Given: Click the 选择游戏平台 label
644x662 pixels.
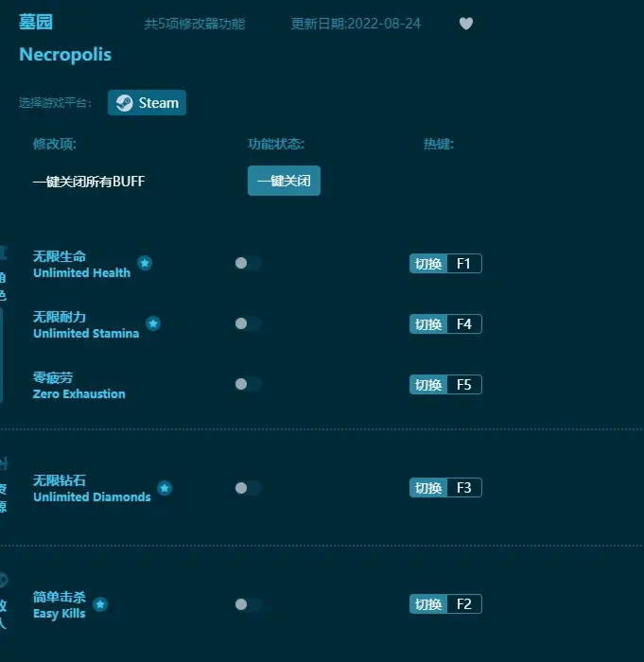Looking at the screenshot, I should coord(55,102).
